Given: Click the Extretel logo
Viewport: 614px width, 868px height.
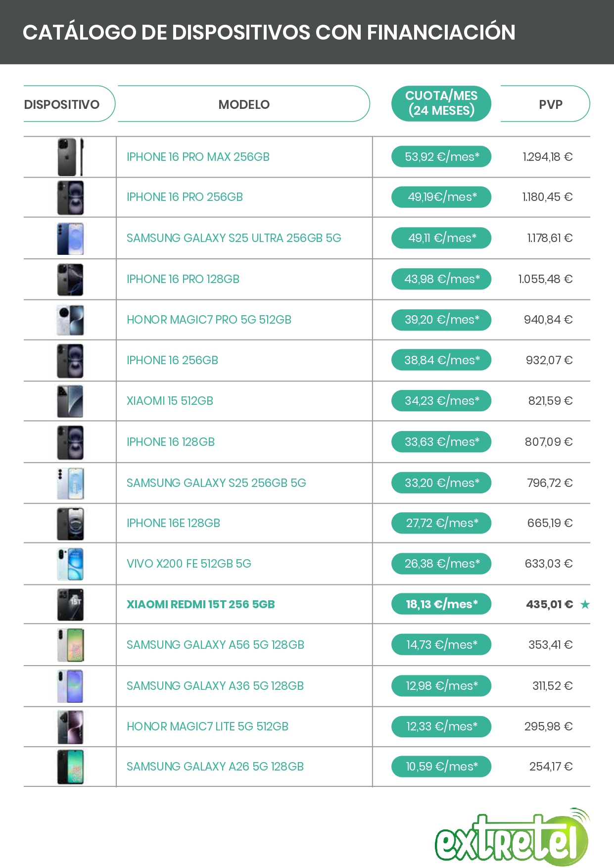Looking at the screenshot, I should coord(512,837).
